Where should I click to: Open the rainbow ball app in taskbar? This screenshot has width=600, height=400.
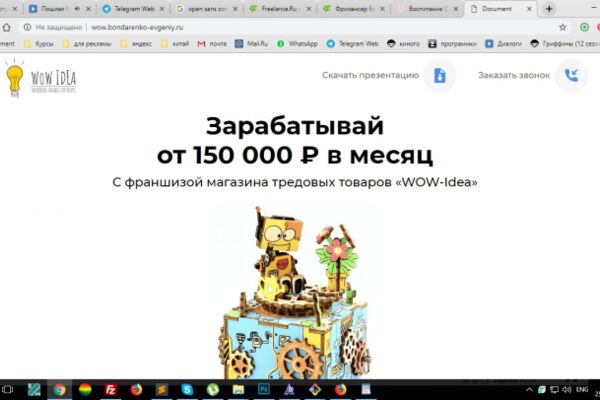pyautogui.click(x=85, y=390)
